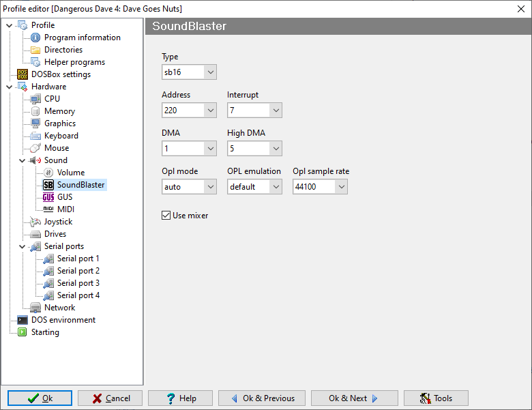Click the Starting play icon

coord(23,332)
